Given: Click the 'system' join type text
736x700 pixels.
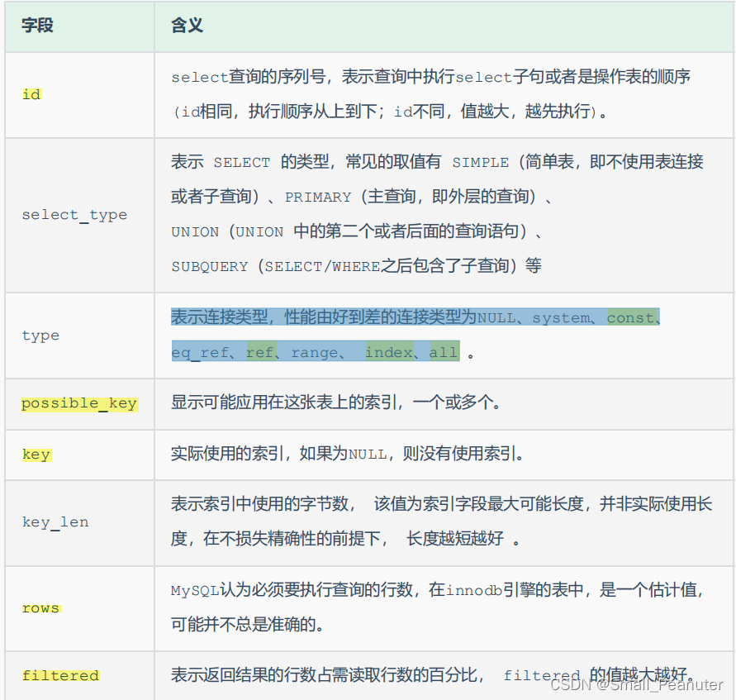Looking at the screenshot, I should point(561,318).
